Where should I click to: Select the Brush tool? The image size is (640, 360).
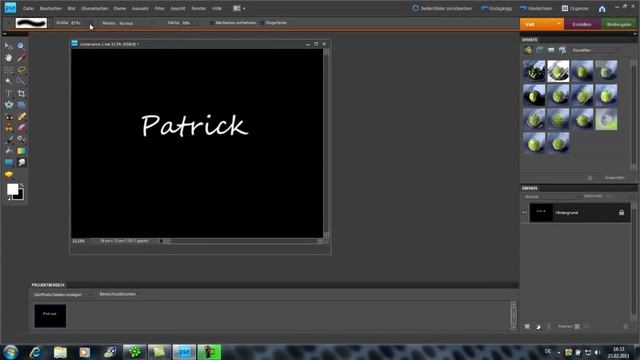point(9,140)
